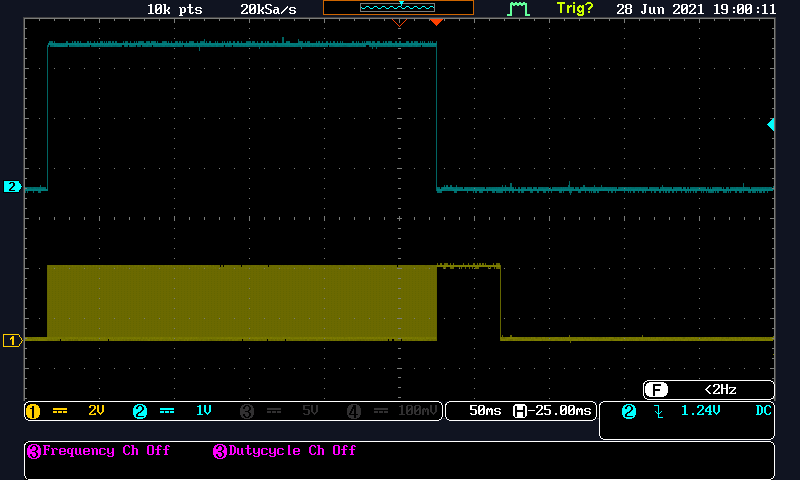Image resolution: width=800 pixels, height=480 pixels.
Task: Click the magenta 3 badge beside Frequency
Action: click(x=34, y=451)
